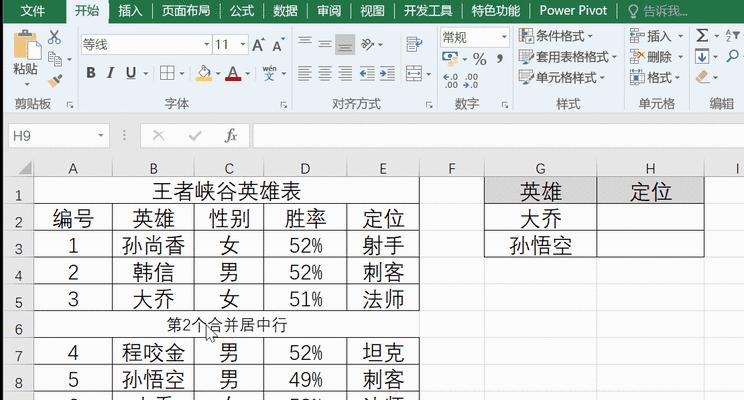Apply the red font color
This screenshot has width=744, height=400.
pos(233,73)
